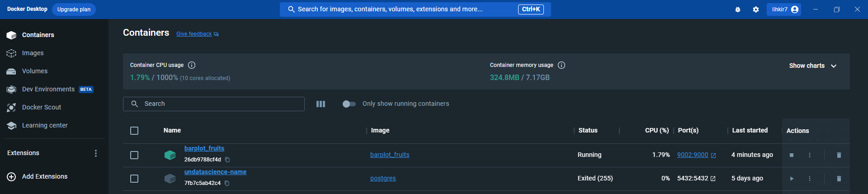Open more actions for undatascience-name

[x=810, y=179]
